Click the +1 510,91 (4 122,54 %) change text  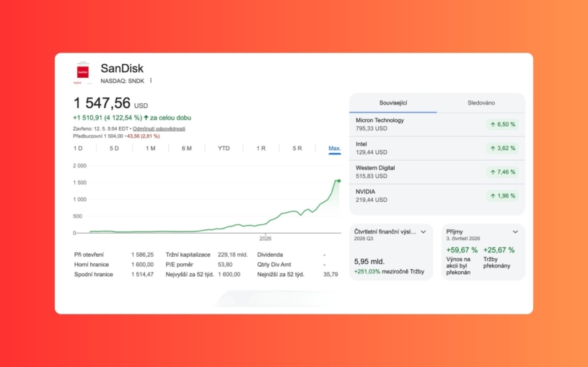click(x=107, y=118)
